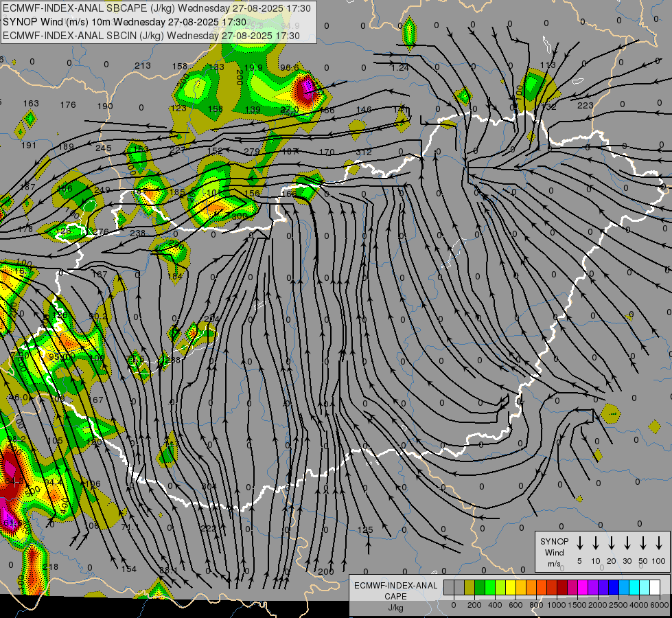
Task: Click the map value 154
Action: tap(128, 569)
